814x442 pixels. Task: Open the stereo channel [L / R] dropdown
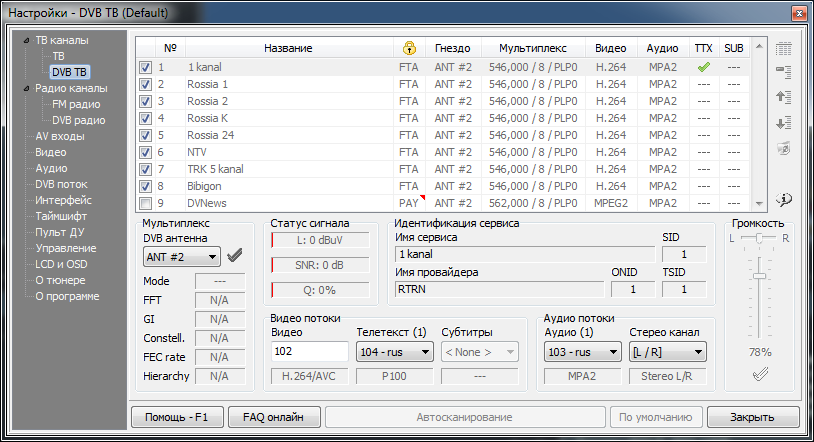click(667, 352)
